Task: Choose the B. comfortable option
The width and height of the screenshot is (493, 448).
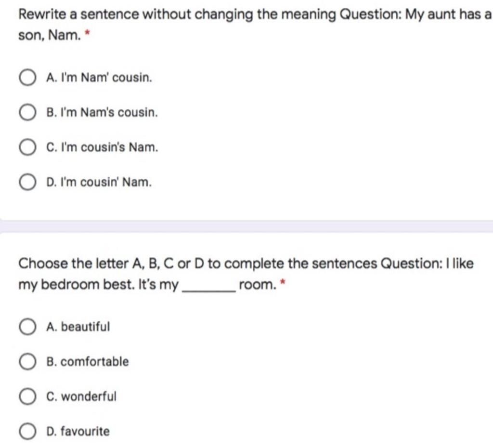Action: pos(27,362)
